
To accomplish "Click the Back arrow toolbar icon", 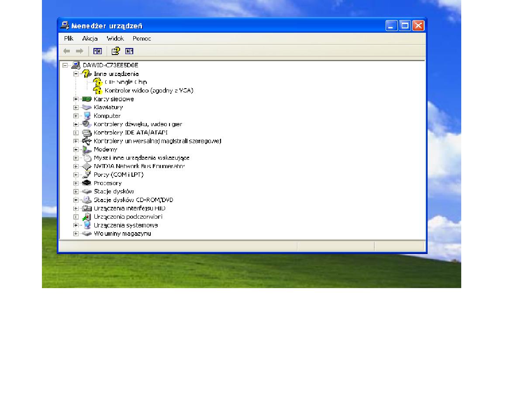I will click(67, 51).
